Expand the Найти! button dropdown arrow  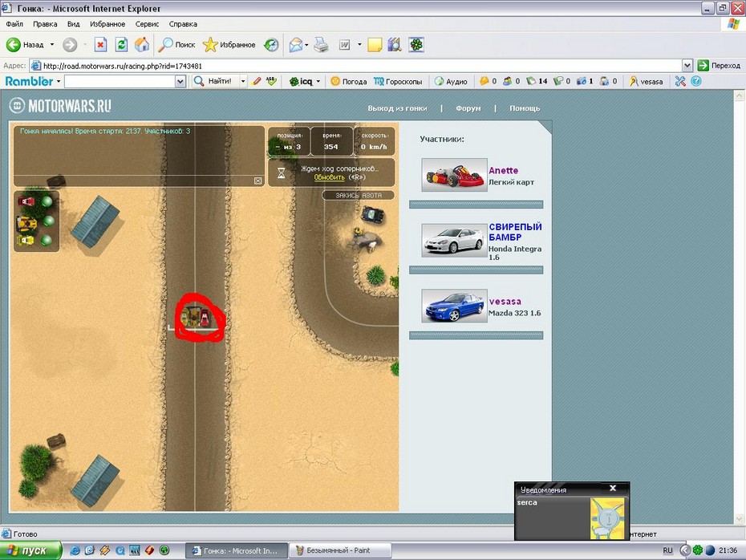point(243,81)
